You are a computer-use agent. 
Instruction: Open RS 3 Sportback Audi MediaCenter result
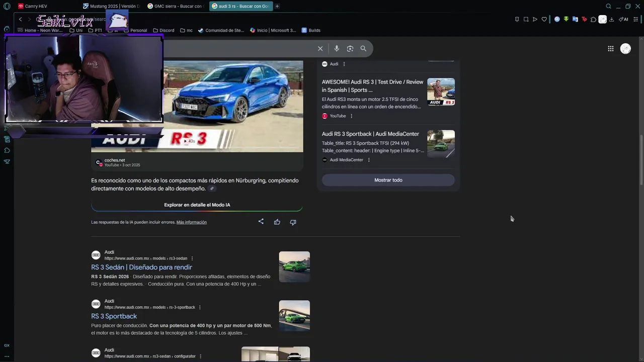coord(370,134)
